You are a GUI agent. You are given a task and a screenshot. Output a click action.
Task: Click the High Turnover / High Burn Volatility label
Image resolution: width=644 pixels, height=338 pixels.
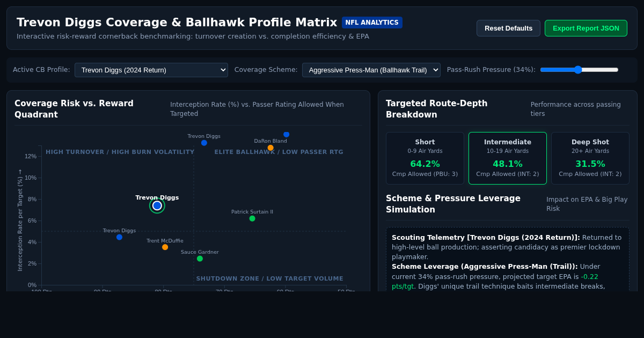pyautogui.click(x=120, y=152)
